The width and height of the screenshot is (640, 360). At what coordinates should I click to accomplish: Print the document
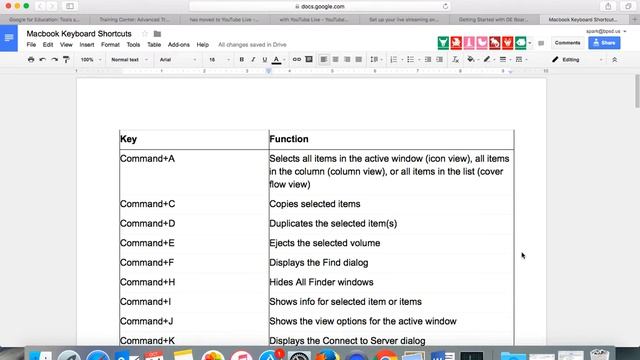tap(31, 60)
